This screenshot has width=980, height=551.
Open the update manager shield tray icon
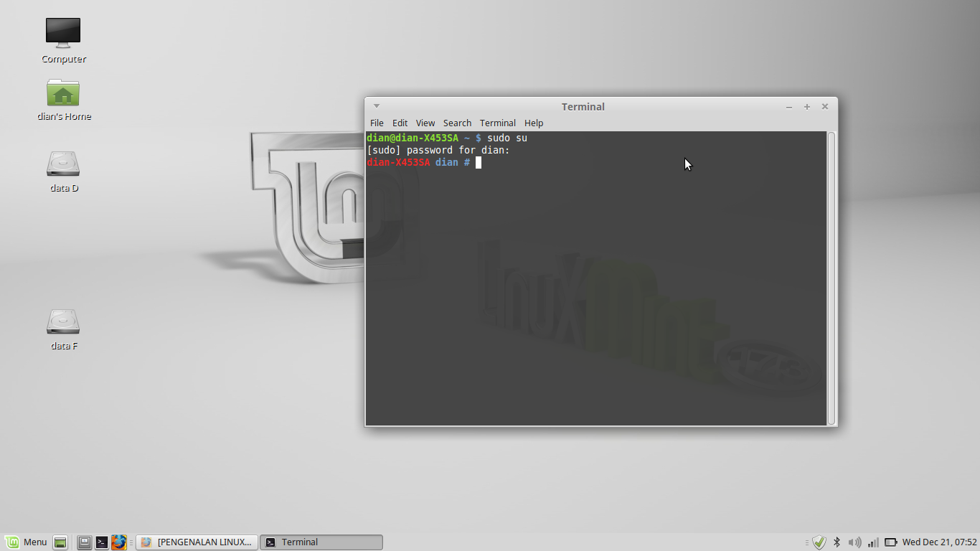point(819,542)
